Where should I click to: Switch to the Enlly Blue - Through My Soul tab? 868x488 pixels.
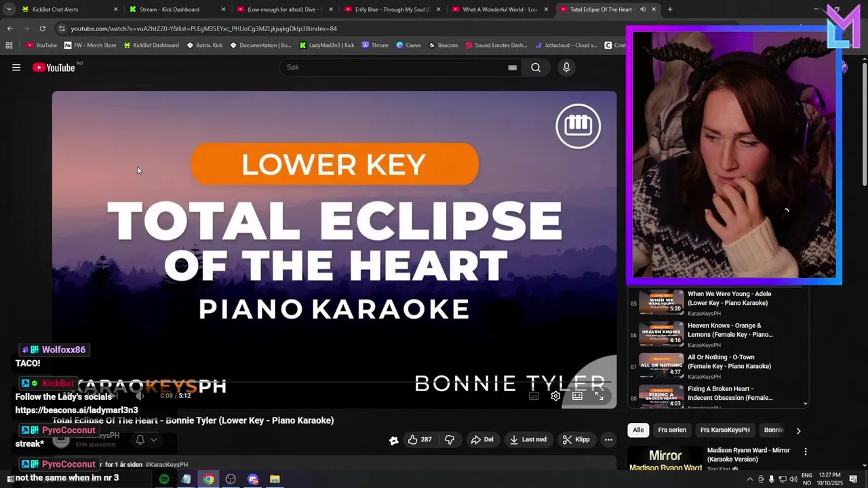391,9
